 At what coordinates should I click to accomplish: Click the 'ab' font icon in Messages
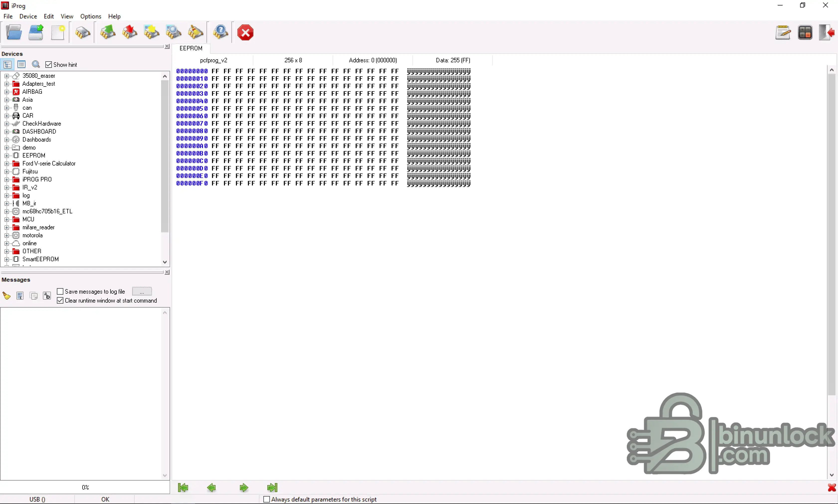pyautogui.click(x=47, y=296)
